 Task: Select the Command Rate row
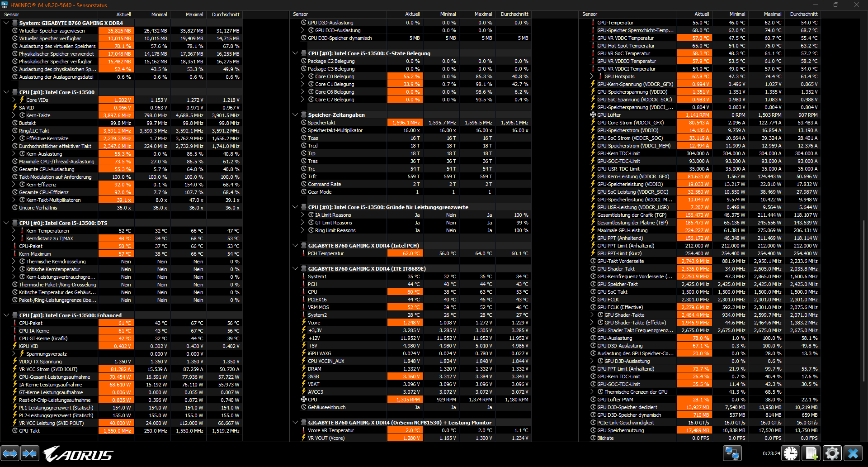pyautogui.click(x=410, y=184)
